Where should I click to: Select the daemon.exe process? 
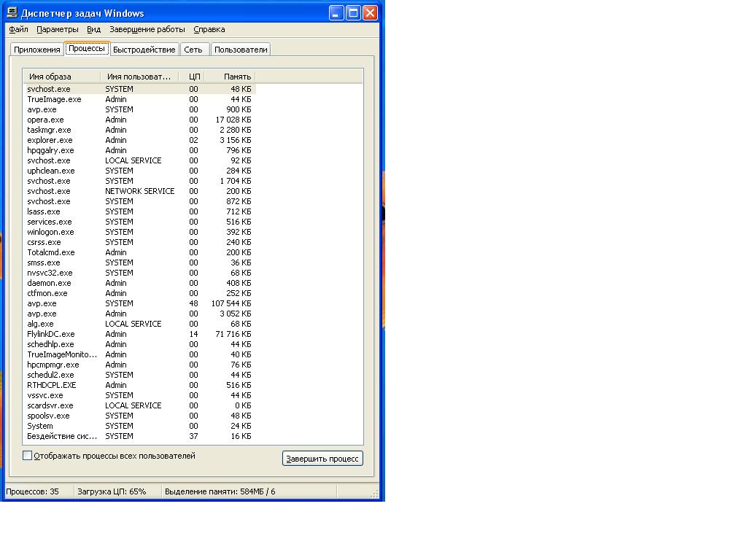[x=139, y=284]
